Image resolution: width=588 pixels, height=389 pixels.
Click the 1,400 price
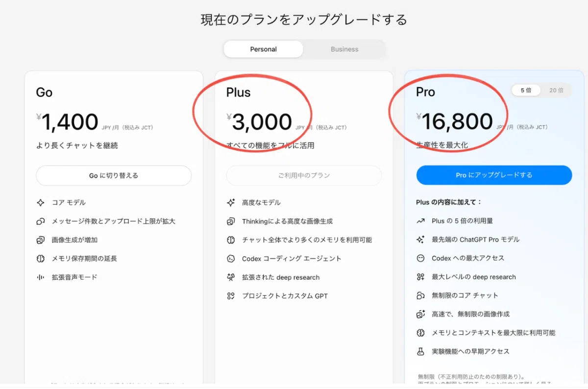click(x=70, y=122)
